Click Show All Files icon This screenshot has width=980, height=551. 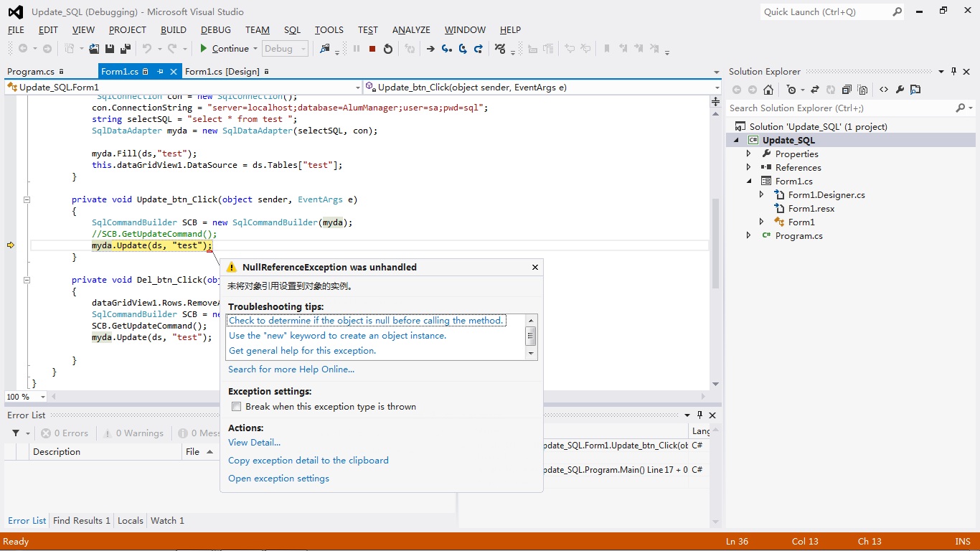click(862, 90)
